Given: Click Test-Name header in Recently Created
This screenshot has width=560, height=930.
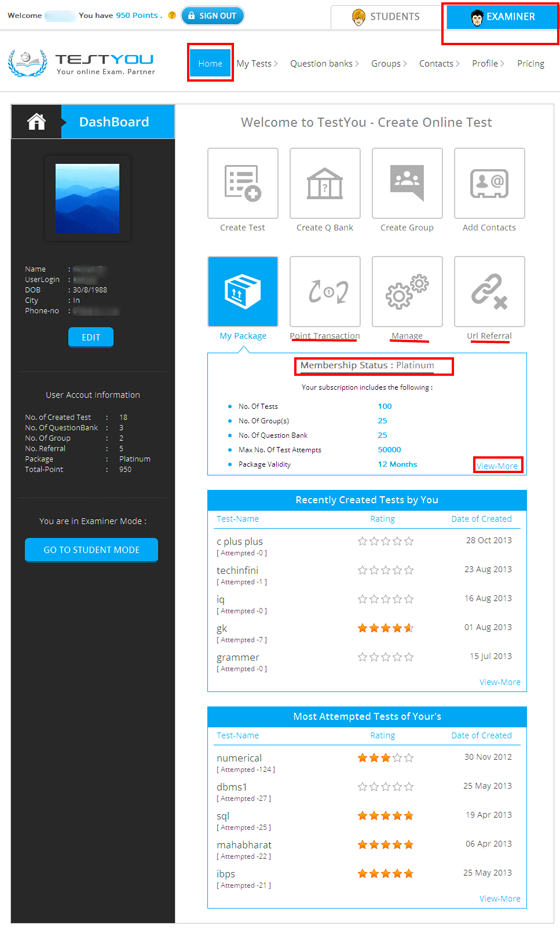Looking at the screenshot, I should 237,518.
